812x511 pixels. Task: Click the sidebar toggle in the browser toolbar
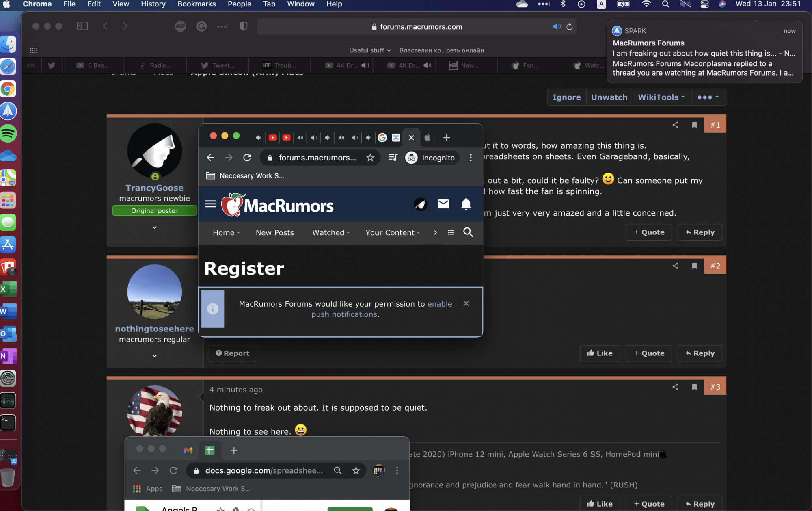click(x=82, y=26)
